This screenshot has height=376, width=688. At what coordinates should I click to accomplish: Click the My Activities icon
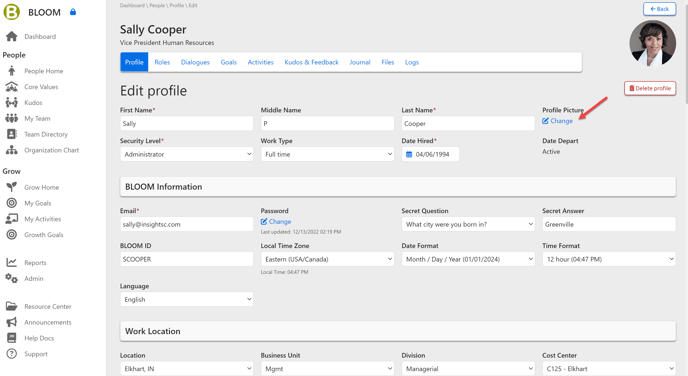12,218
